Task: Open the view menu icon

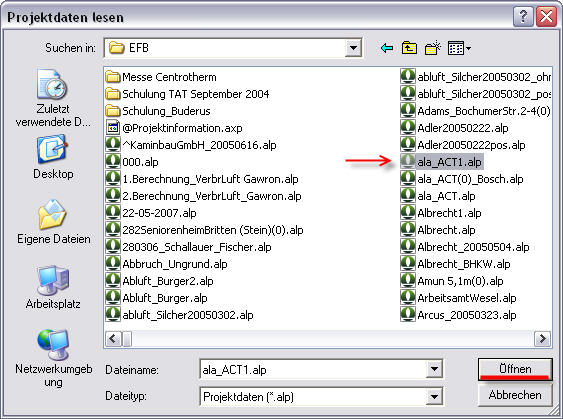Action: click(459, 48)
